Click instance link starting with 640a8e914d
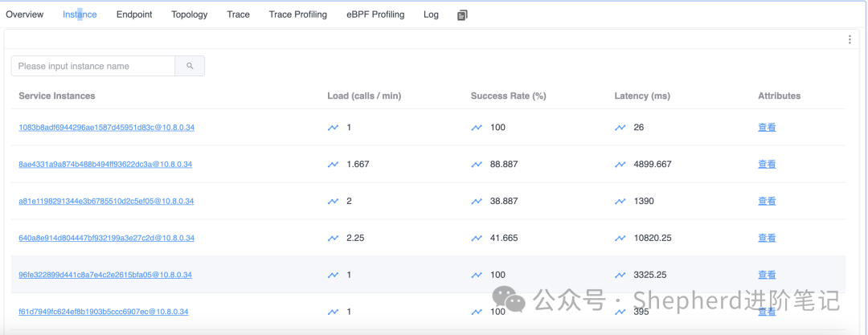The width and height of the screenshot is (868, 335). (106, 239)
